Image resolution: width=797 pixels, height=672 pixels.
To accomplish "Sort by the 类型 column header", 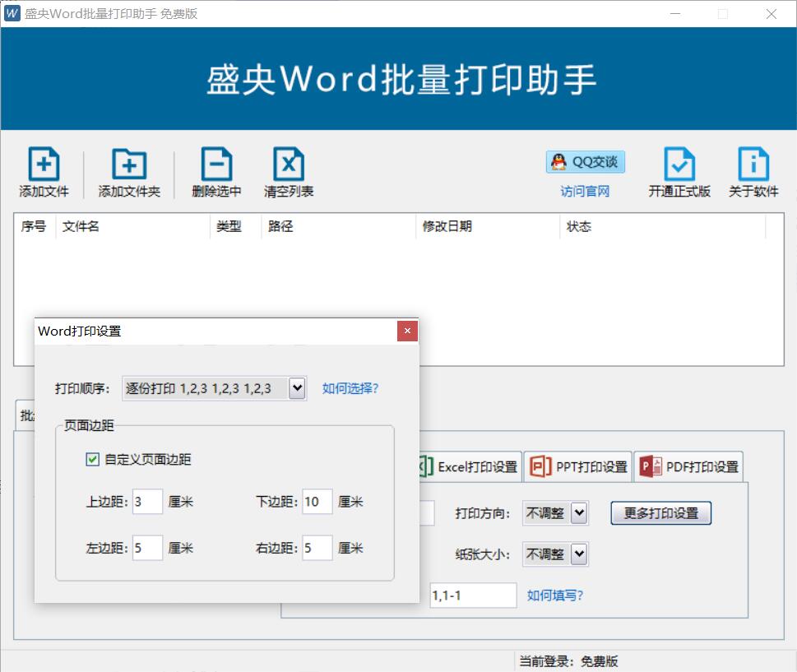I will (236, 226).
